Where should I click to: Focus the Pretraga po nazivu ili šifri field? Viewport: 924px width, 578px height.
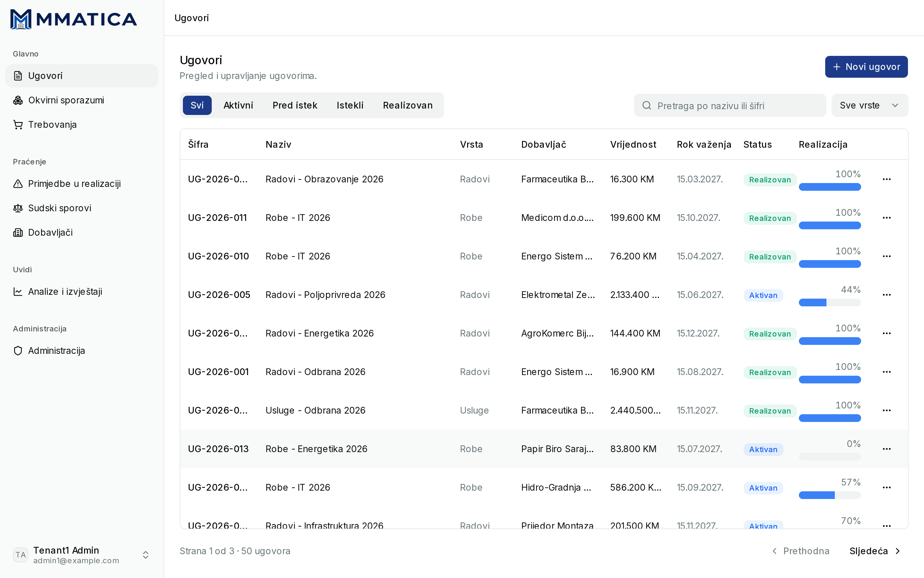coord(730,106)
